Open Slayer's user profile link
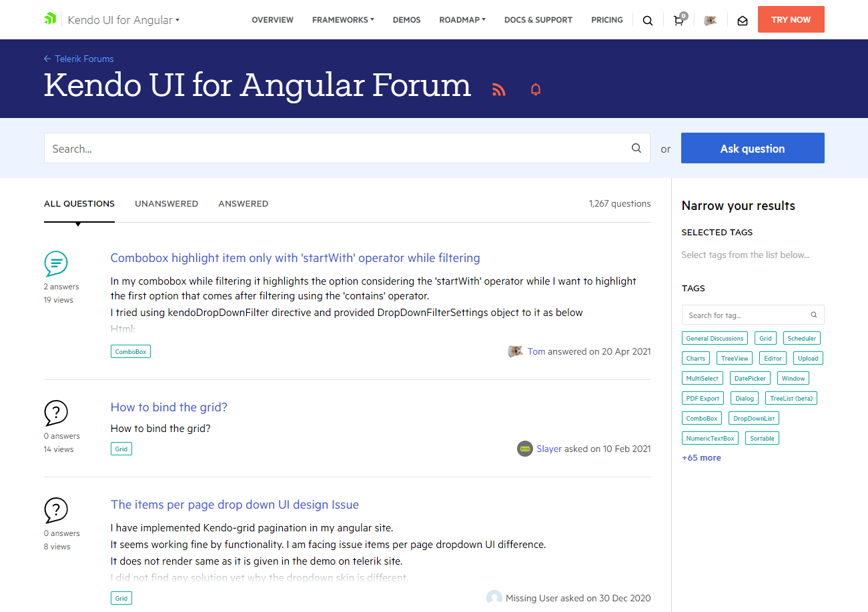Image resolution: width=868 pixels, height=612 pixels. [549, 449]
